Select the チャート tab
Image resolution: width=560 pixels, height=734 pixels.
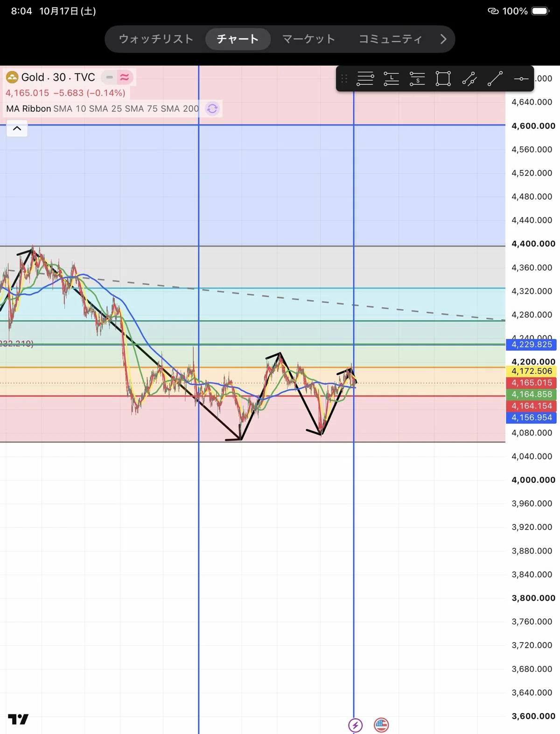pyautogui.click(x=238, y=39)
